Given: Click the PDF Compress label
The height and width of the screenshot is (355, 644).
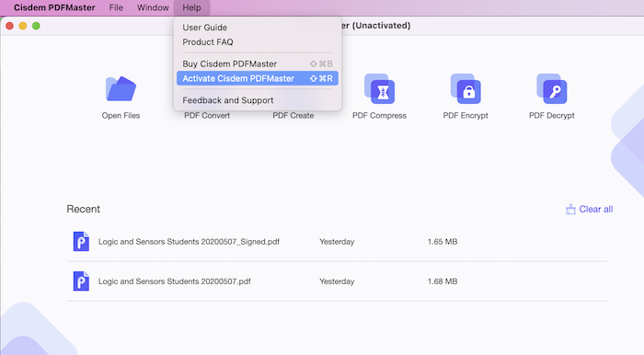Looking at the screenshot, I should point(379,116).
